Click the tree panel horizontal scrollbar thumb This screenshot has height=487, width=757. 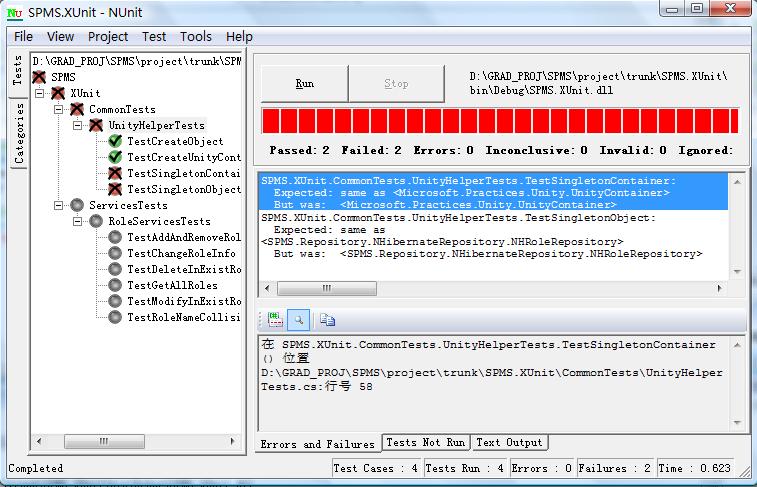104,441
